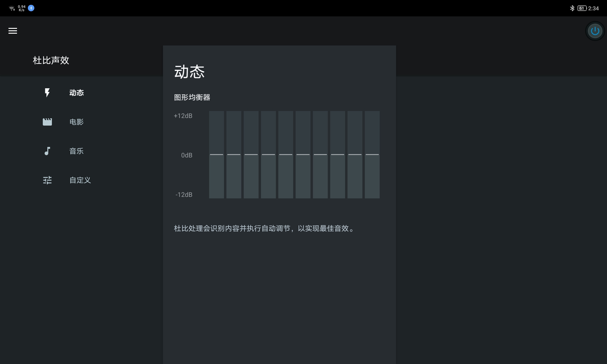Adjust the first equalizer band slider
The width and height of the screenshot is (607, 364).
tap(216, 154)
